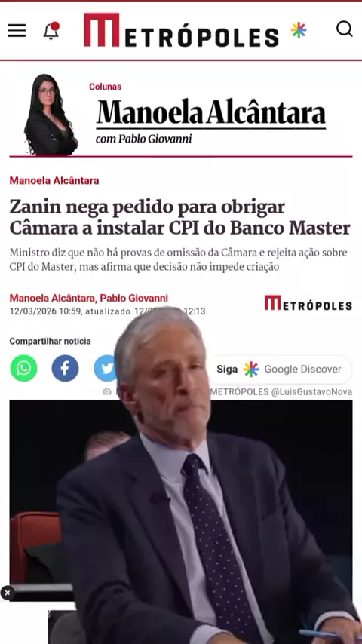Open author link Manoela Alcântara in byline
Image resolution: width=362 pixels, height=644 pixels.
53,298
